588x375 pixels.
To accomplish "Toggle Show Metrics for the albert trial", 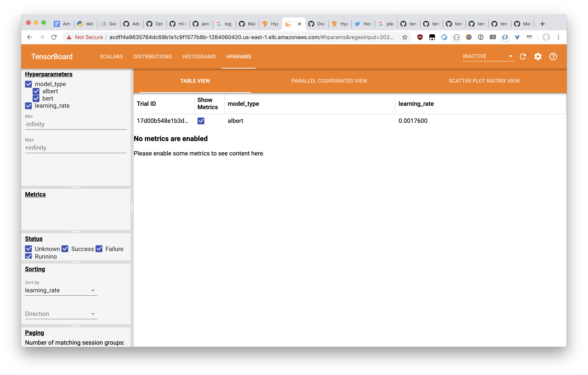I will point(201,121).
